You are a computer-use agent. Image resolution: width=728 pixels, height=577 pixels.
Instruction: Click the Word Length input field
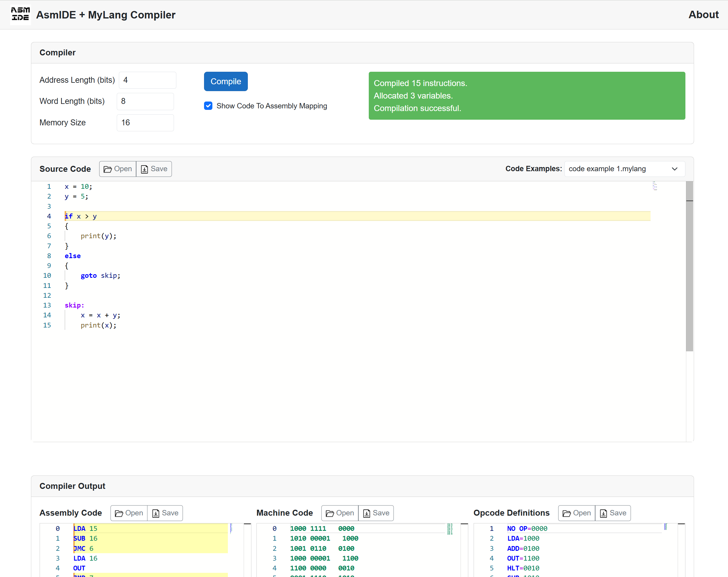(145, 101)
